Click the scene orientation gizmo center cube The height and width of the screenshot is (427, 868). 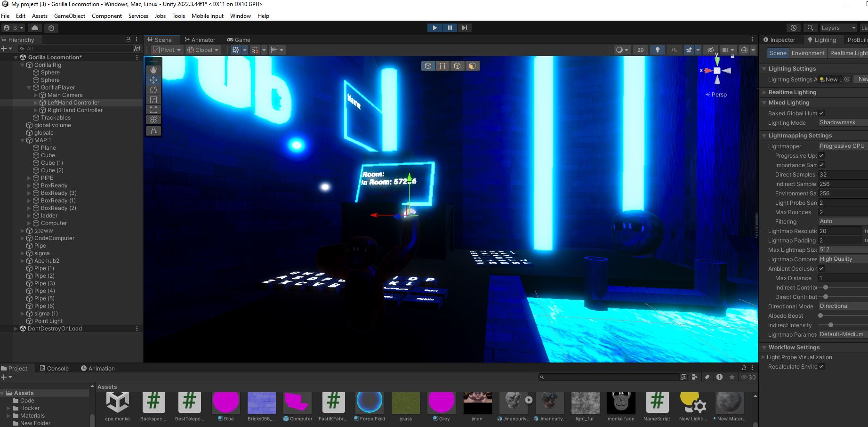[x=717, y=71]
